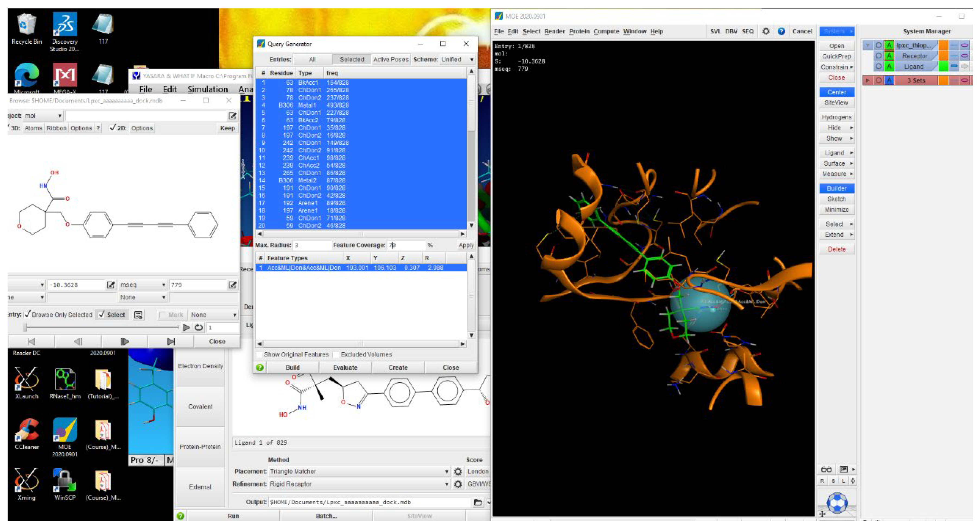The height and width of the screenshot is (528, 980).
Task: Open the entry list table icon
Action: click(138, 315)
